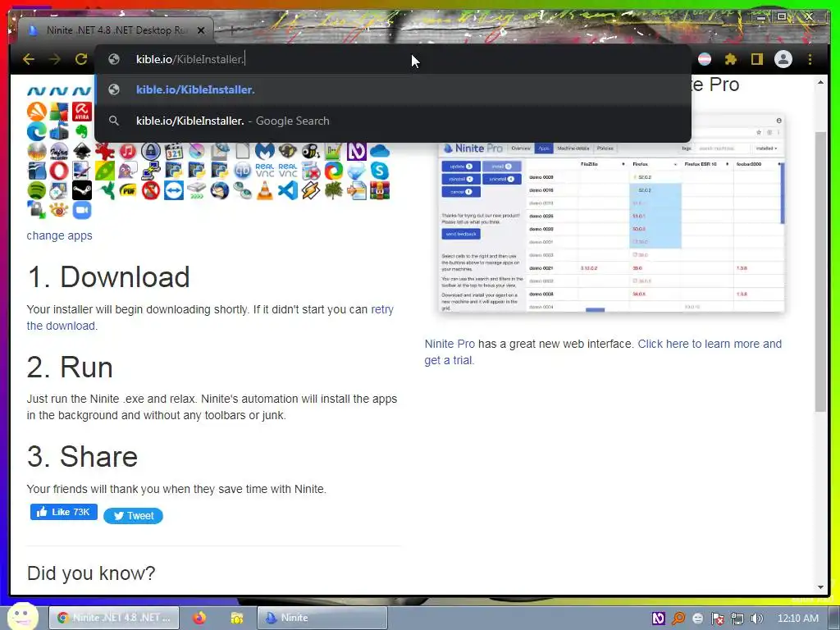Image resolution: width=840 pixels, height=630 pixels.
Task: Toggle the Chrome side panel icon
Action: pyautogui.click(x=756, y=59)
